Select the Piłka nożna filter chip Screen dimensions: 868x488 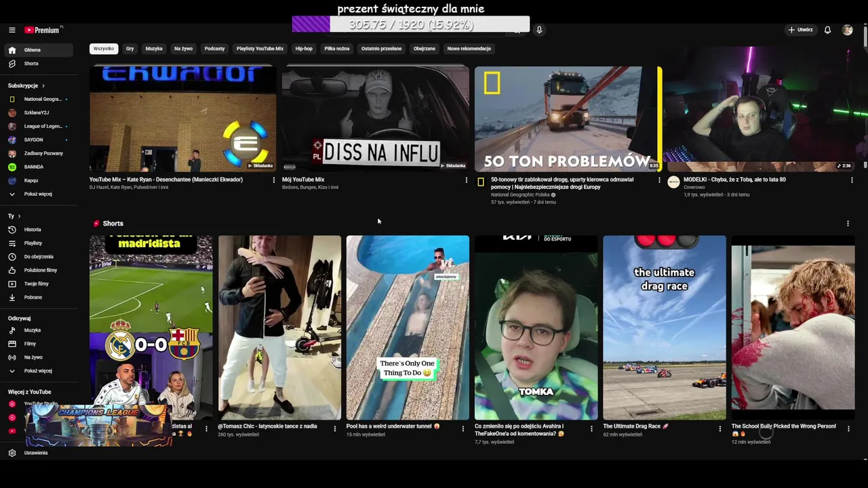(x=337, y=49)
